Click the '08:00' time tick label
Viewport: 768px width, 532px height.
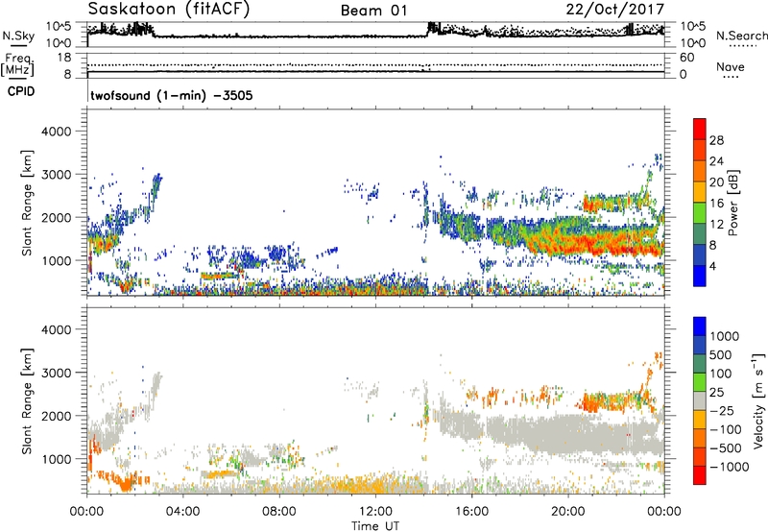(279, 512)
